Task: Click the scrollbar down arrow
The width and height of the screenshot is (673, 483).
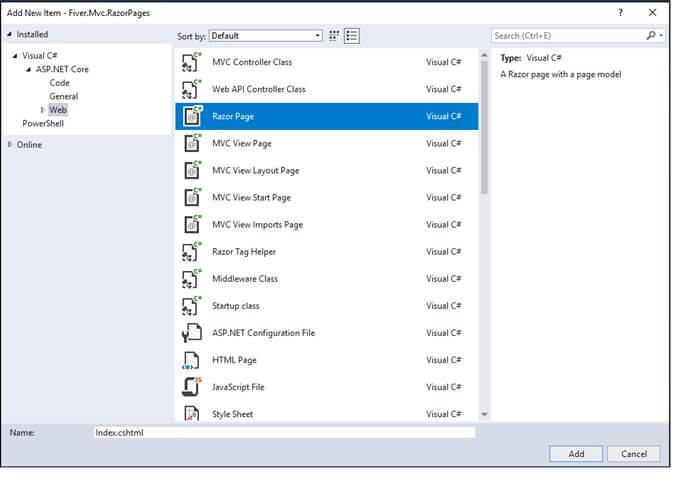Action: pos(484,414)
